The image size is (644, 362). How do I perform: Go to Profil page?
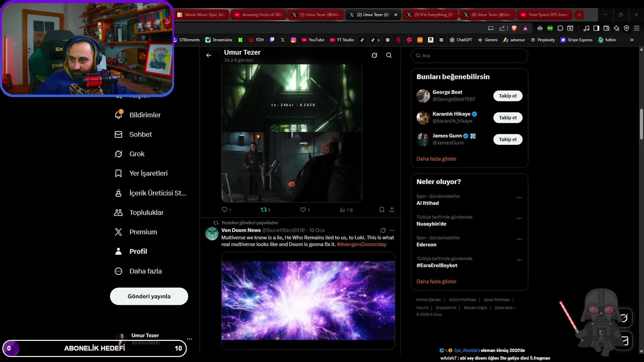(x=131, y=251)
